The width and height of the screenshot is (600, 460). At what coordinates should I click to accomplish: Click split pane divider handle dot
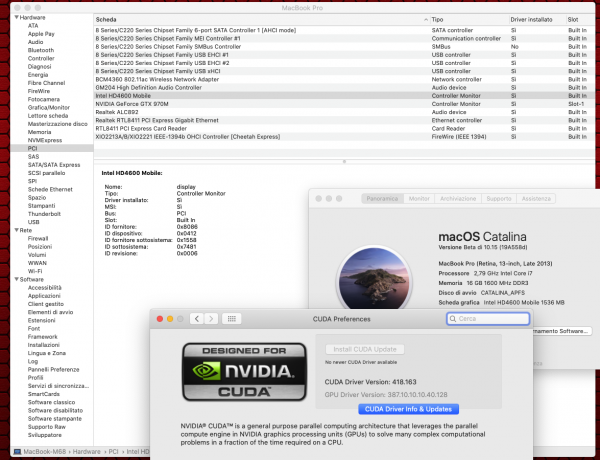(344, 161)
